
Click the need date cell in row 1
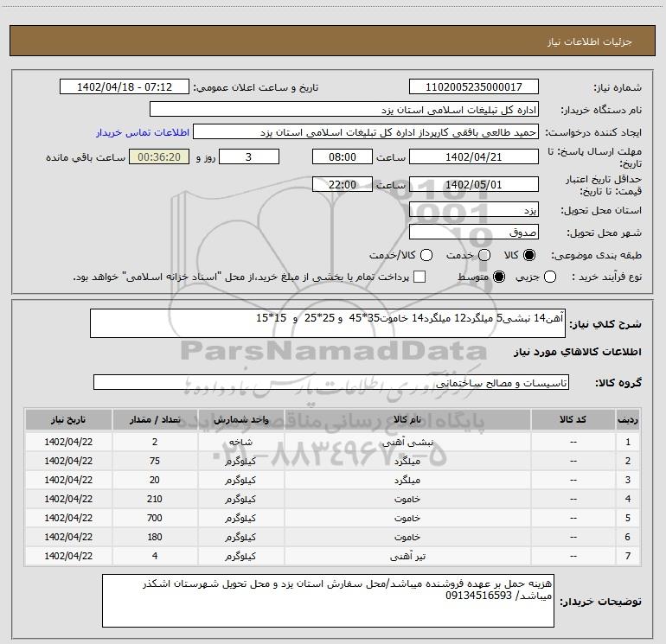68,443
